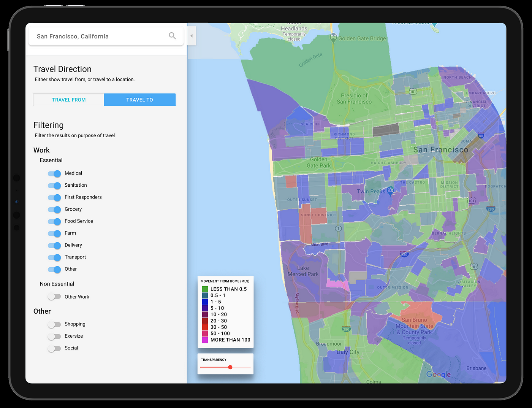
Task: Click the MISSION DISTRICT map label
Action: click(450, 184)
